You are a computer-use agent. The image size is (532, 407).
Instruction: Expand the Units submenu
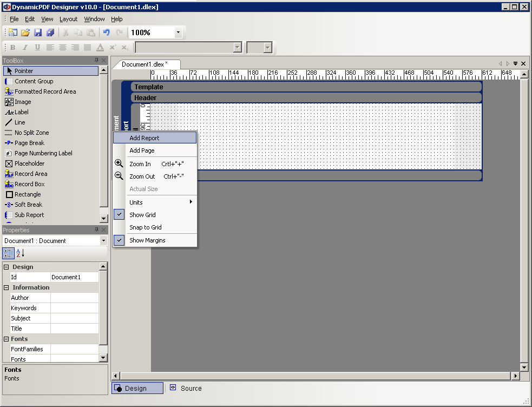point(155,202)
